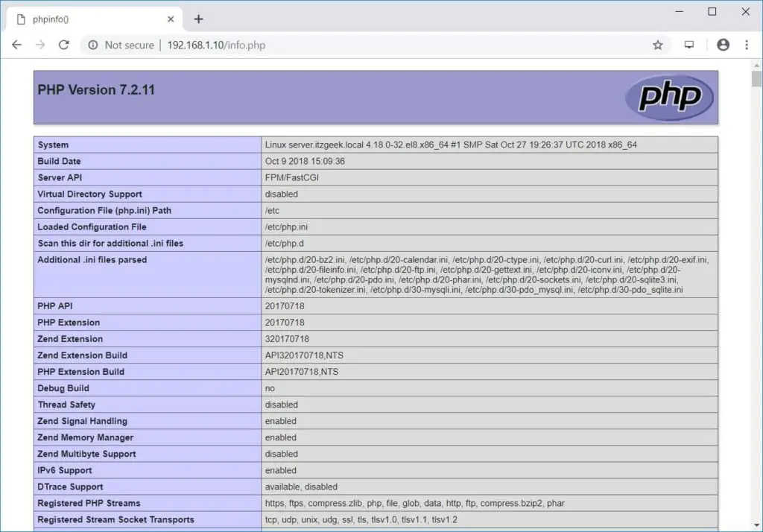Click the tcp, udp, unix transports value
The image size is (763, 532).
[x=361, y=520]
